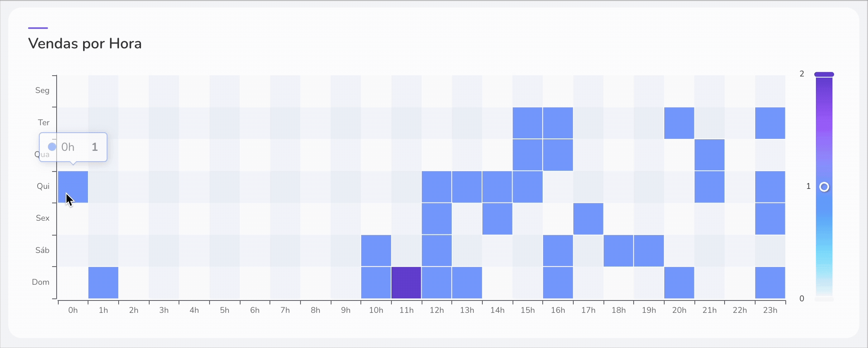The image size is (868, 348).
Task: Click the Dom 1h heatmap cell
Action: point(103,283)
